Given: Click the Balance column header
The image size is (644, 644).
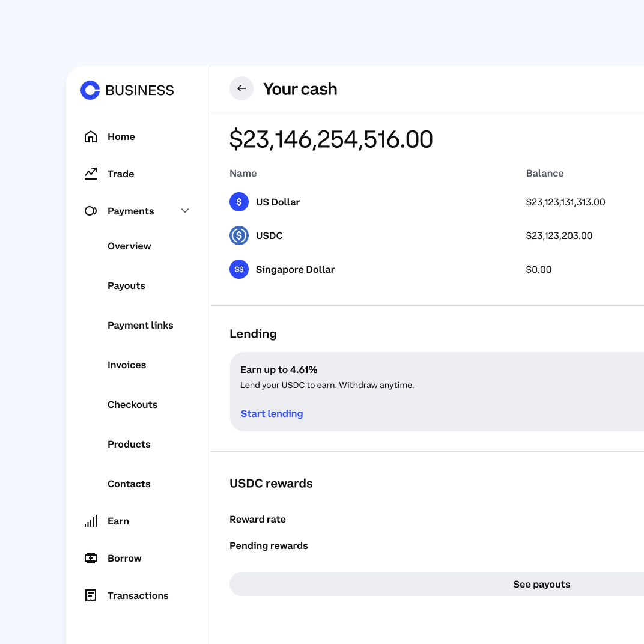Looking at the screenshot, I should pos(545,174).
